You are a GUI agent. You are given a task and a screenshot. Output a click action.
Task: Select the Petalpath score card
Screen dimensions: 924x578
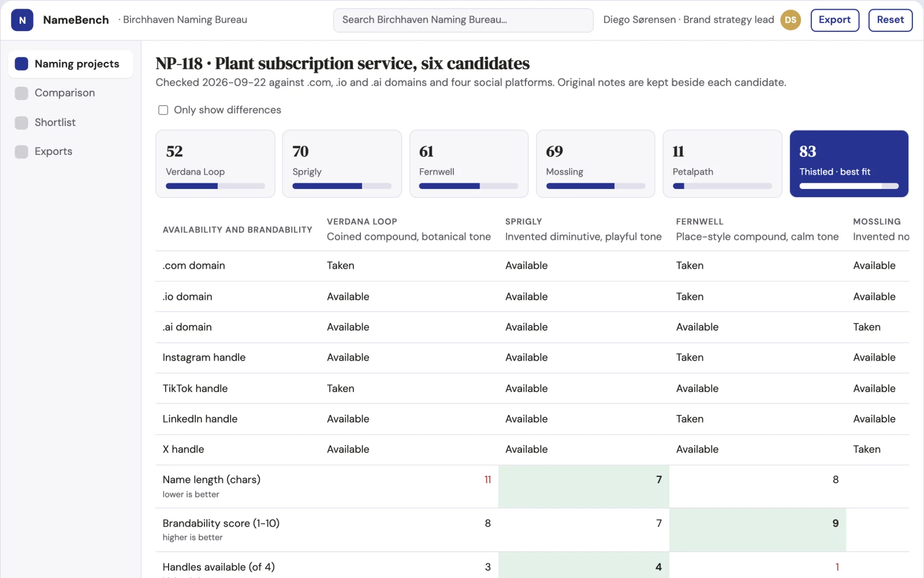point(722,164)
